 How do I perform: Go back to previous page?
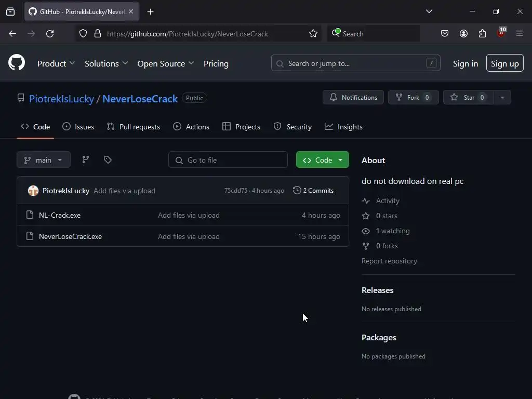pyautogui.click(x=12, y=34)
